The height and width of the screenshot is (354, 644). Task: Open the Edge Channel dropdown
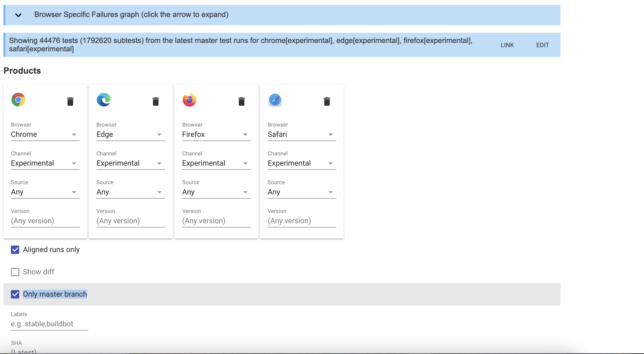click(130, 163)
